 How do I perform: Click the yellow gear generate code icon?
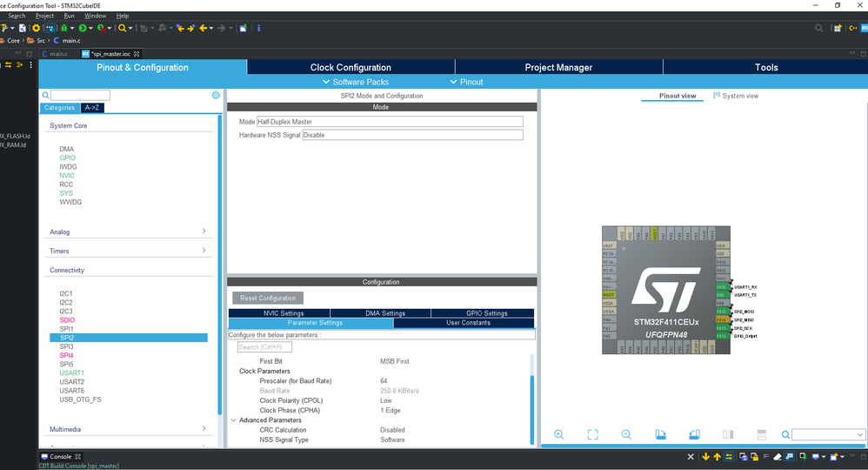(x=36, y=28)
